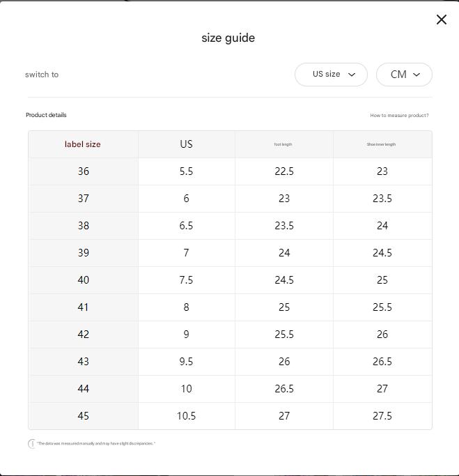Click the 22.5 foot length value
The width and height of the screenshot is (459, 476).
(284, 171)
